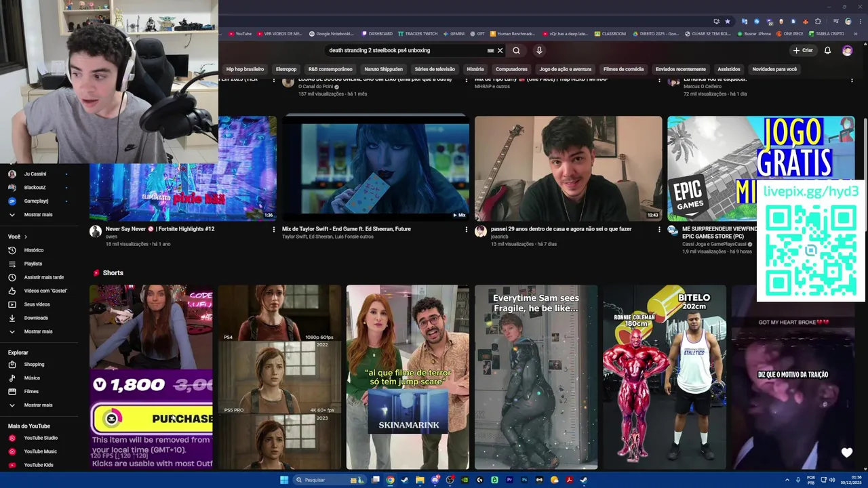Play the PS4 vs PS5 Pro comparison short
The width and height of the screenshot is (868, 488).
[x=279, y=377]
